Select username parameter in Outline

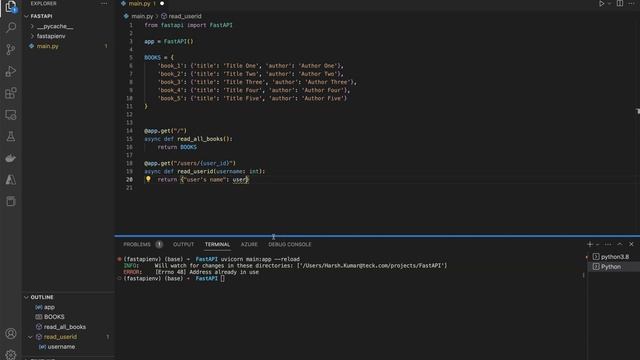(61, 347)
